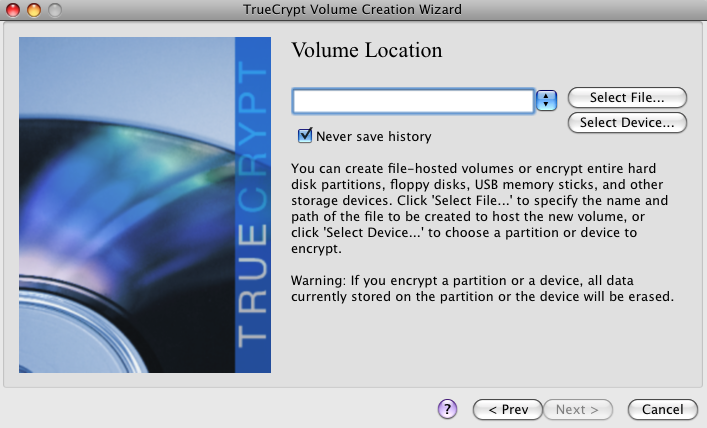707x428 pixels.
Task: Click the Select File... button
Action: [x=627, y=97]
